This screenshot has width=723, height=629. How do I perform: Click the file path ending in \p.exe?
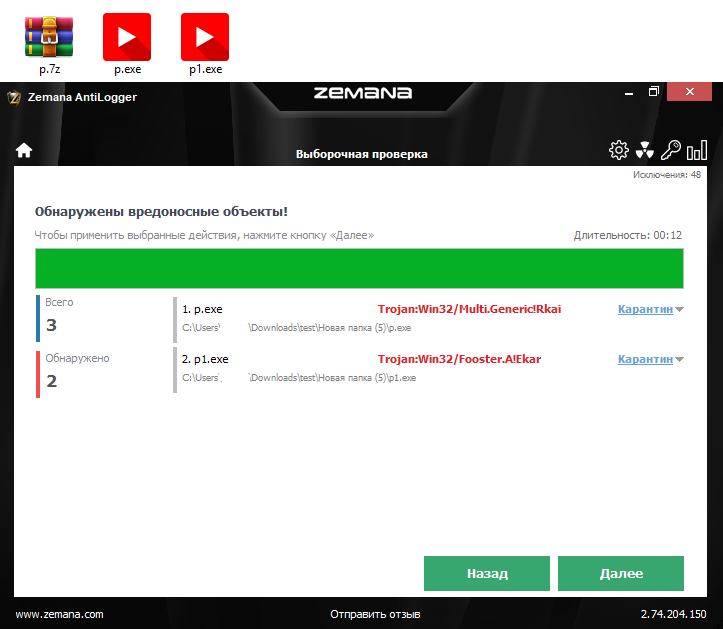[x=296, y=328]
